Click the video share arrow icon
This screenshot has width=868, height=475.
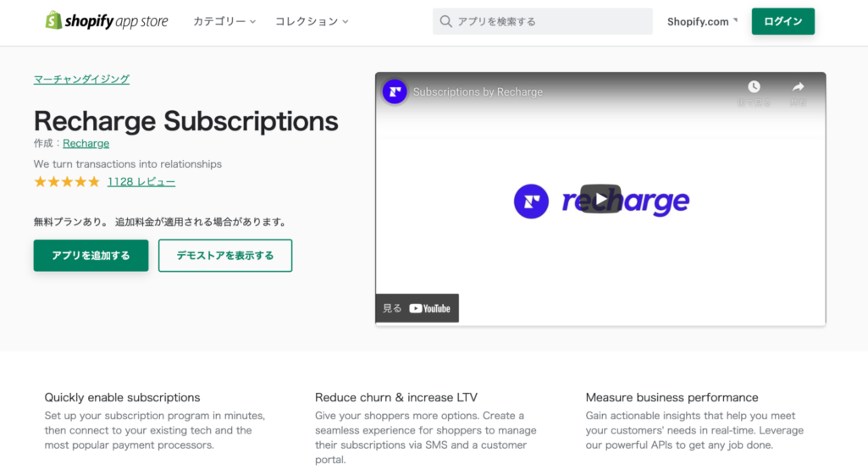coord(798,87)
